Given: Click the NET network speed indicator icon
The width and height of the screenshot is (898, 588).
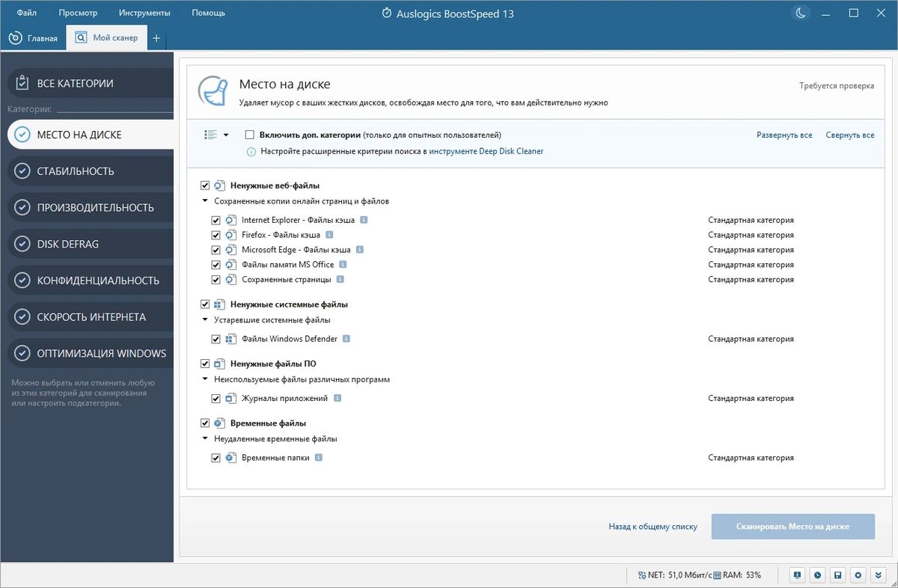Looking at the screenshot, I should [641, 575].
